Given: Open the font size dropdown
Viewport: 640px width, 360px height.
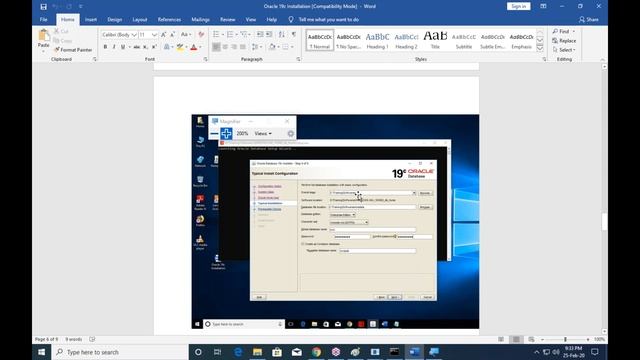Looking at the screenshot, I should point(154,35).
